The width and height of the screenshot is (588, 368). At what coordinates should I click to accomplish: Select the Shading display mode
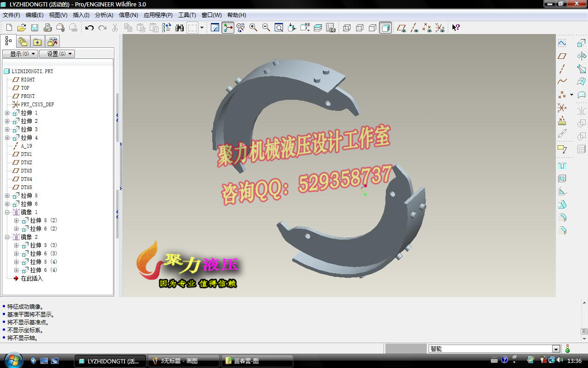pyautogui.click(x=385, y=28)
